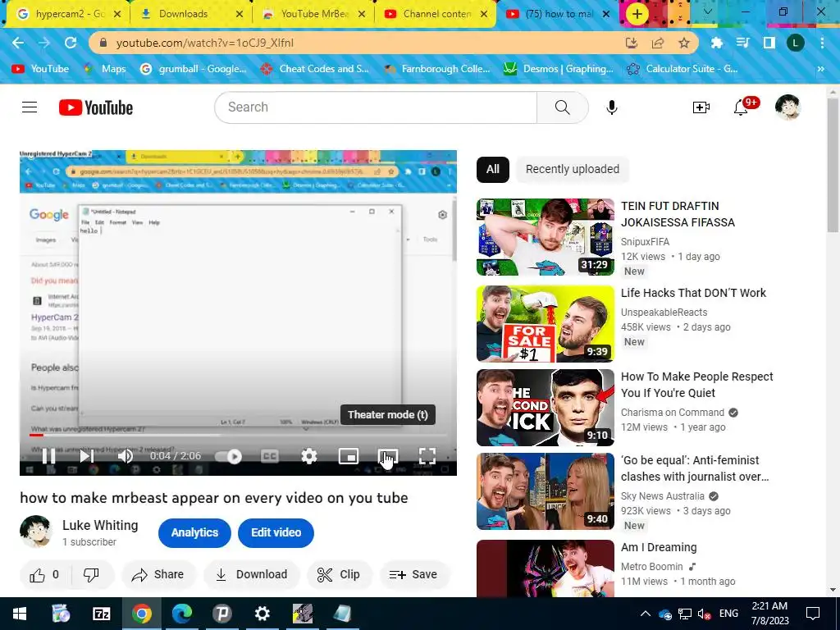Open a new browser tab
This screenshot has width=840, height=630.
(x=637, y=14)
